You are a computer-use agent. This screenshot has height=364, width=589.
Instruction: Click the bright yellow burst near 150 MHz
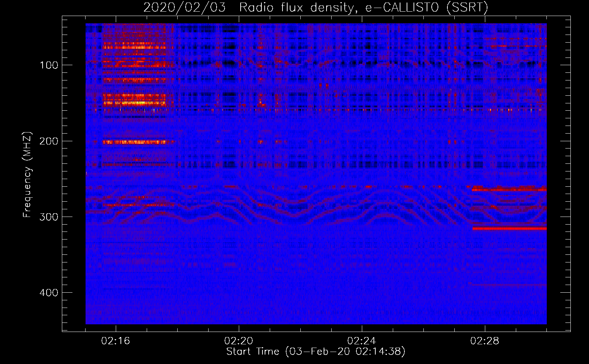(134, 103)
